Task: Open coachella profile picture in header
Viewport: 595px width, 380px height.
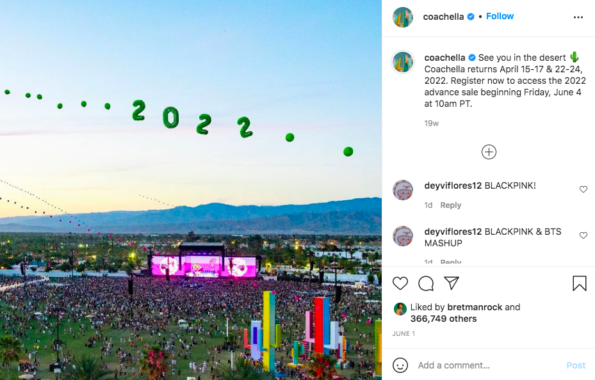Action: [403, 17]
